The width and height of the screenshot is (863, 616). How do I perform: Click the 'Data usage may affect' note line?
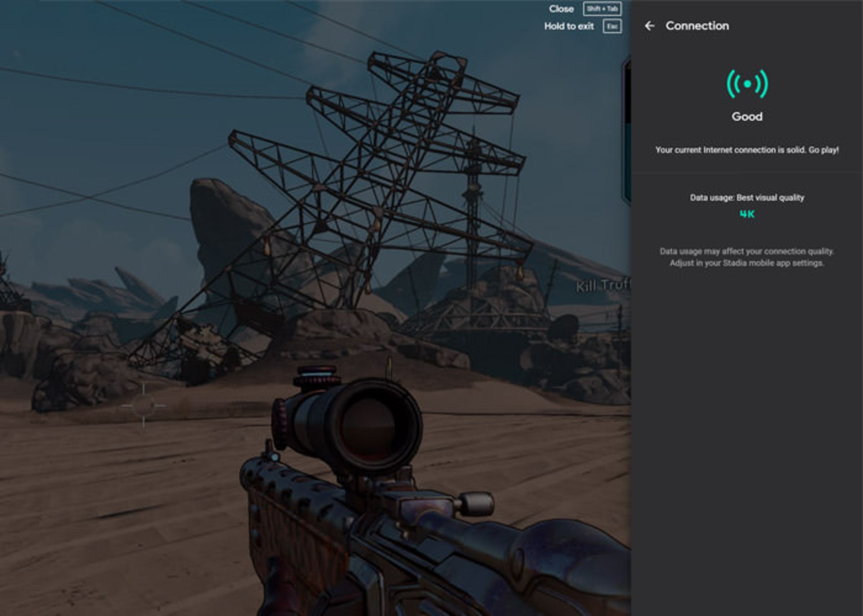(x=747, y=252)
